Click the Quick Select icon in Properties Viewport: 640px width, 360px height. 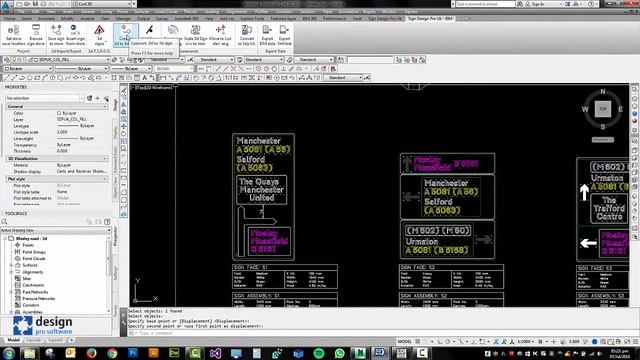107,98
